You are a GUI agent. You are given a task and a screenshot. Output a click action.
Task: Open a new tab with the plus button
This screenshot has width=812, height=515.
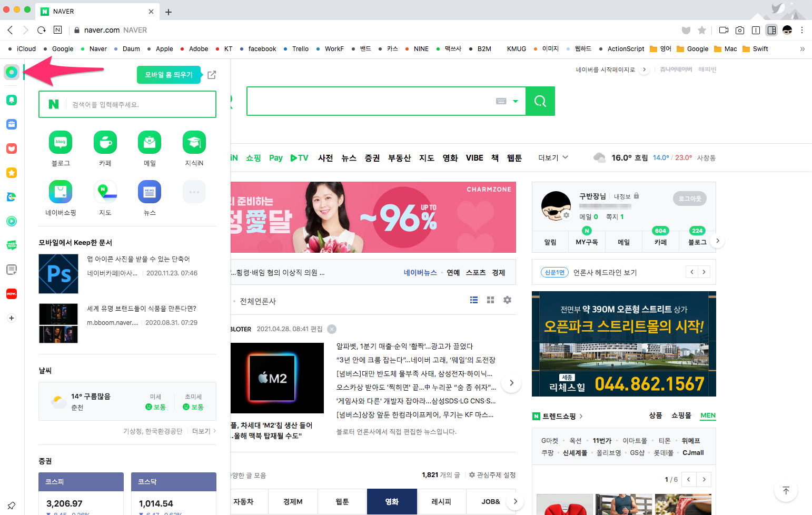pos(169,12)
